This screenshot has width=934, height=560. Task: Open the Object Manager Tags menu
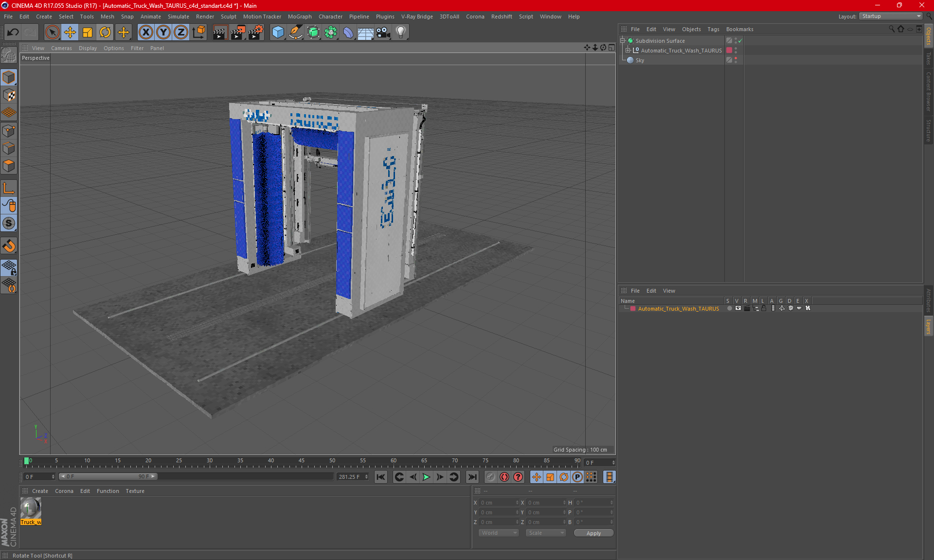click(713, 29)
